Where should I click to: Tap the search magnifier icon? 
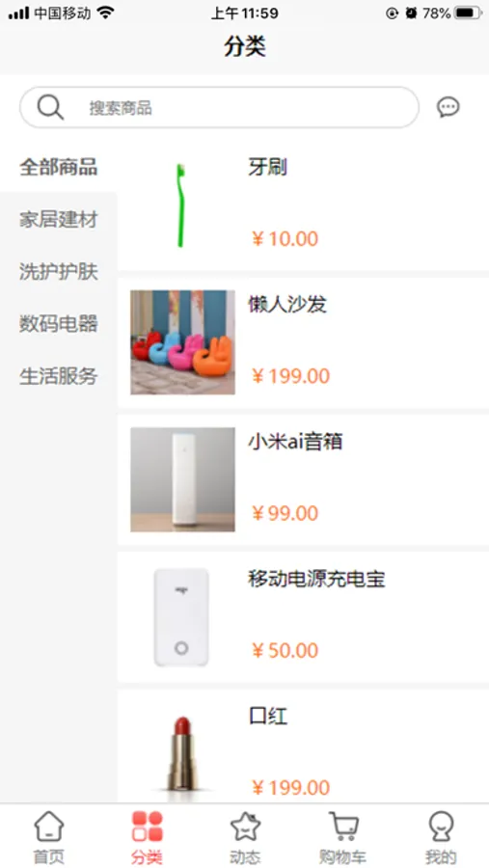pos(50,107)
